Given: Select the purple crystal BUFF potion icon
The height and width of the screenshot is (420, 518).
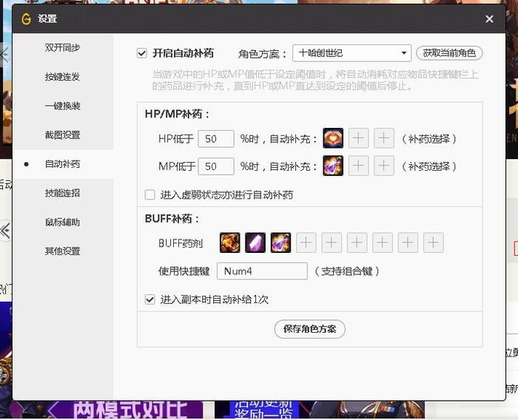Looking at the screenshot, I should tap(255, 243).
